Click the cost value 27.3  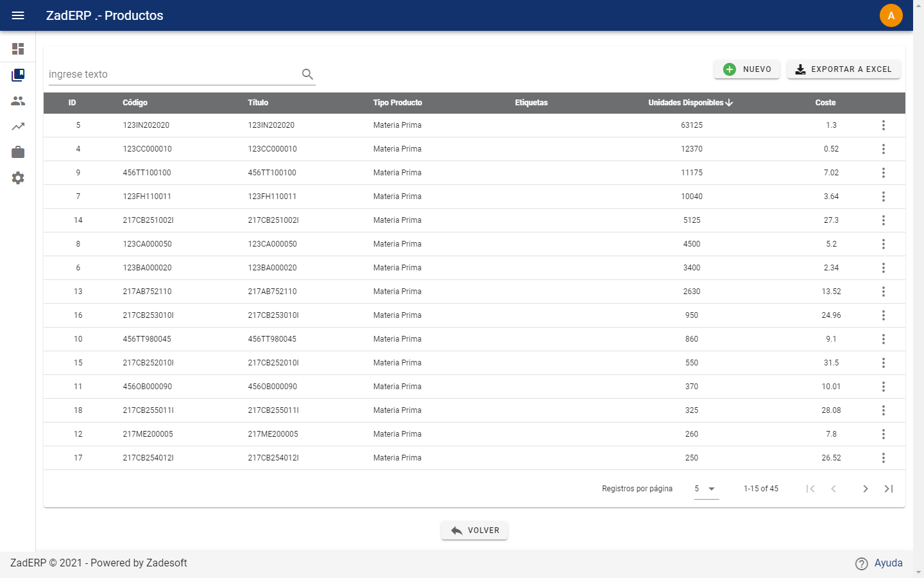coord(831,220)
